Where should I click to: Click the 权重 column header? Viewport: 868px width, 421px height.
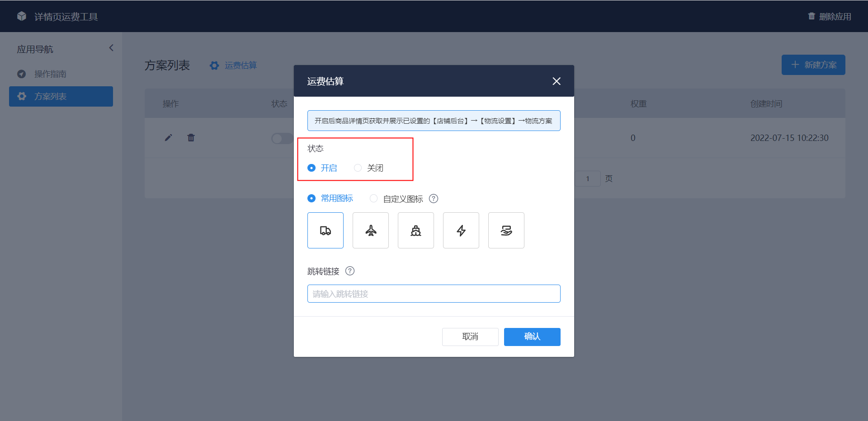(x=639, y=104)
